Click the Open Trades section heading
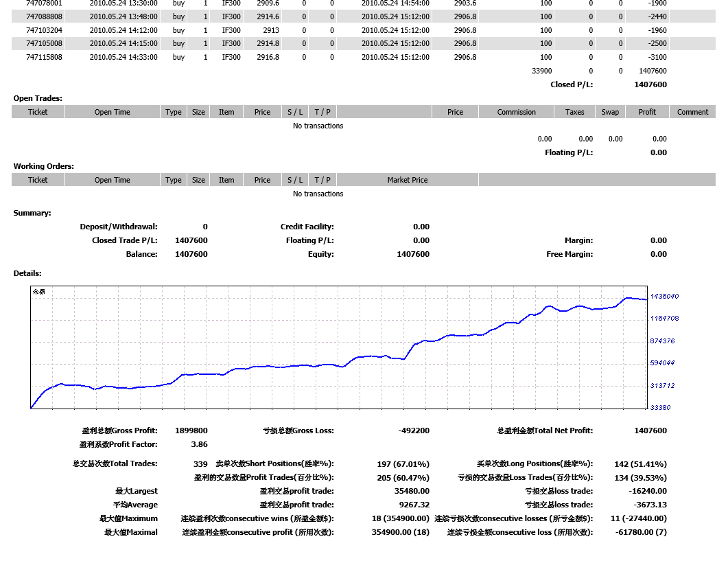 [38, 98]
